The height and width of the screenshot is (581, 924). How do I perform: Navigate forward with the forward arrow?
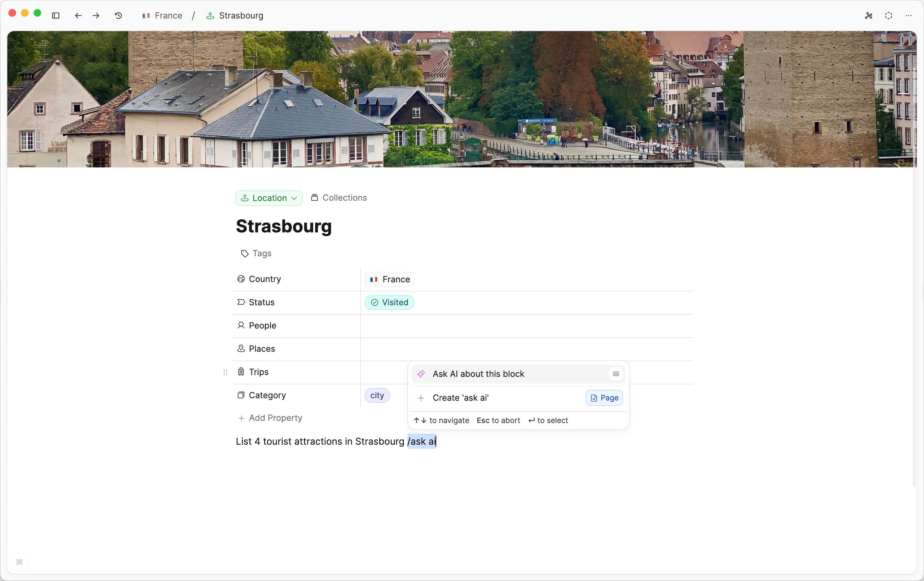tap(96, 16)
